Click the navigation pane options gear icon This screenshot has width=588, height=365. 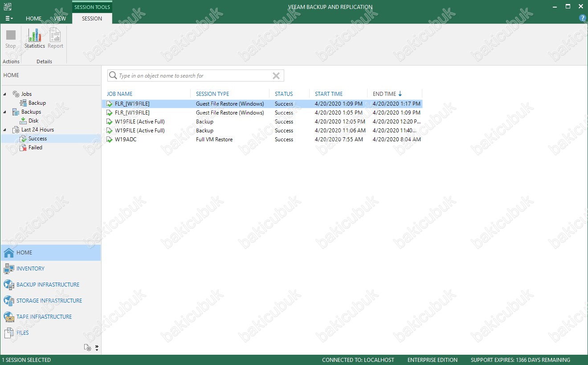[x=88, y=348]
